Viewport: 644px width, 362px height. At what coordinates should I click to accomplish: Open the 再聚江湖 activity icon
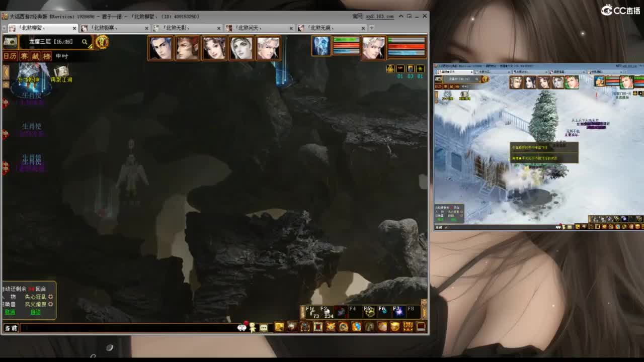[x=61, y=74]
